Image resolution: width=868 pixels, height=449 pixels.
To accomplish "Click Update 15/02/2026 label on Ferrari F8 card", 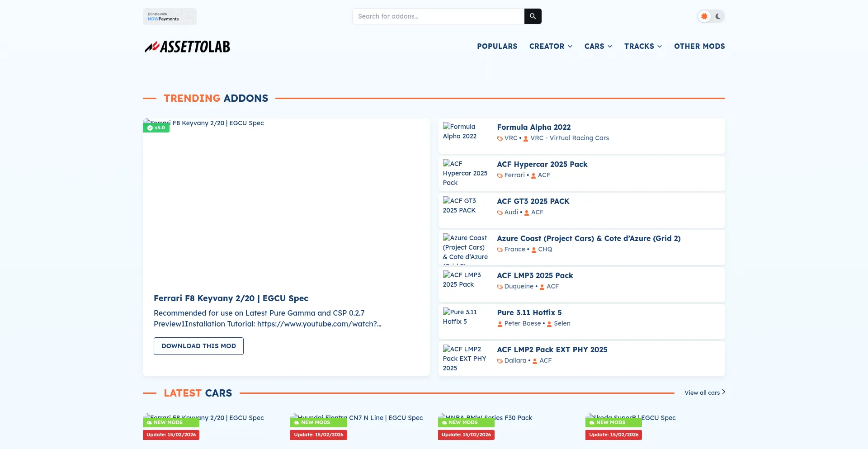I will pos(171,435).
